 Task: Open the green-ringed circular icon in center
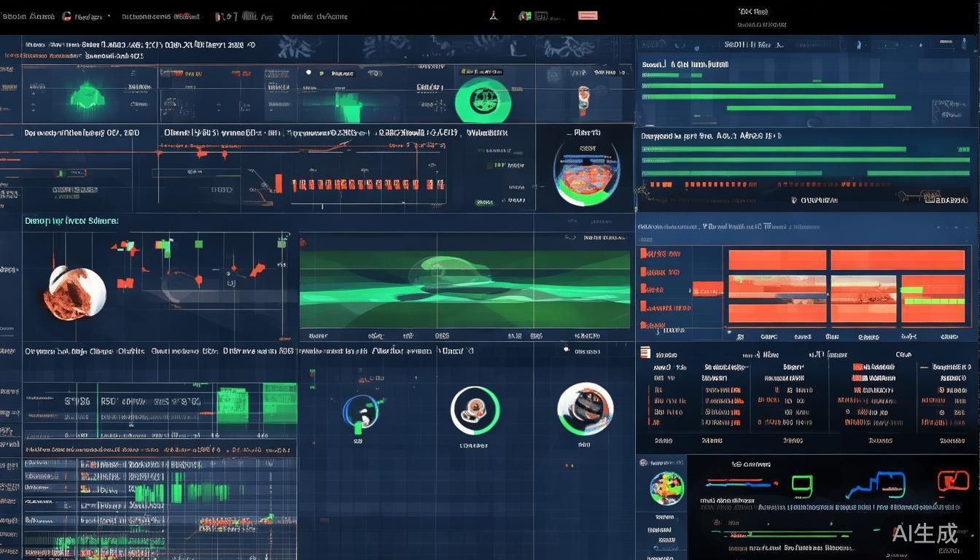pyautogui.click(x=475, y=411)
